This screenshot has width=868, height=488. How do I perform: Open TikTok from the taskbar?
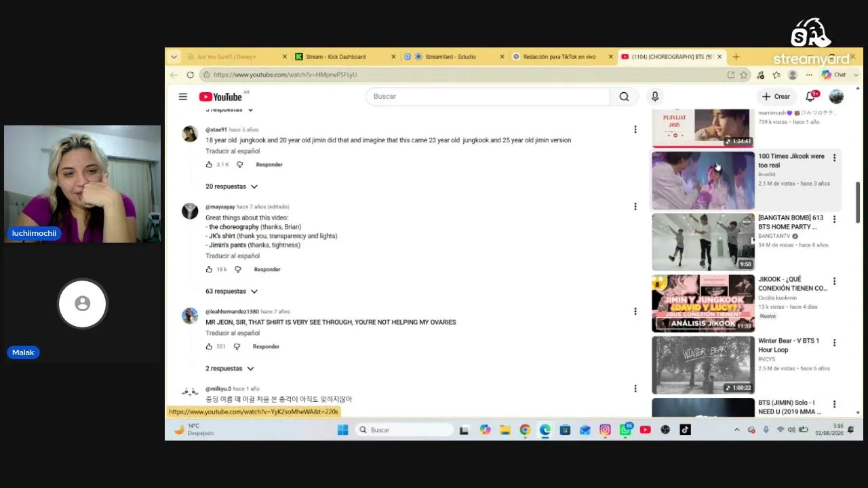click(x=685, y=430)
